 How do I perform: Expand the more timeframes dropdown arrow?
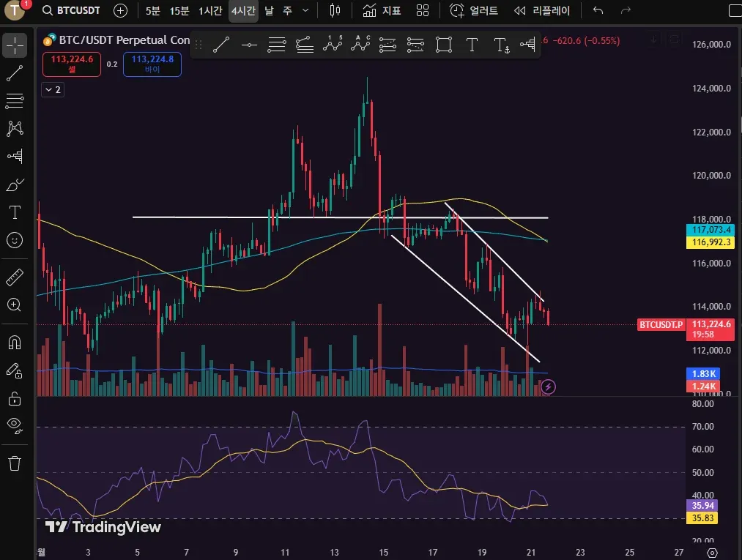point(305,10)
